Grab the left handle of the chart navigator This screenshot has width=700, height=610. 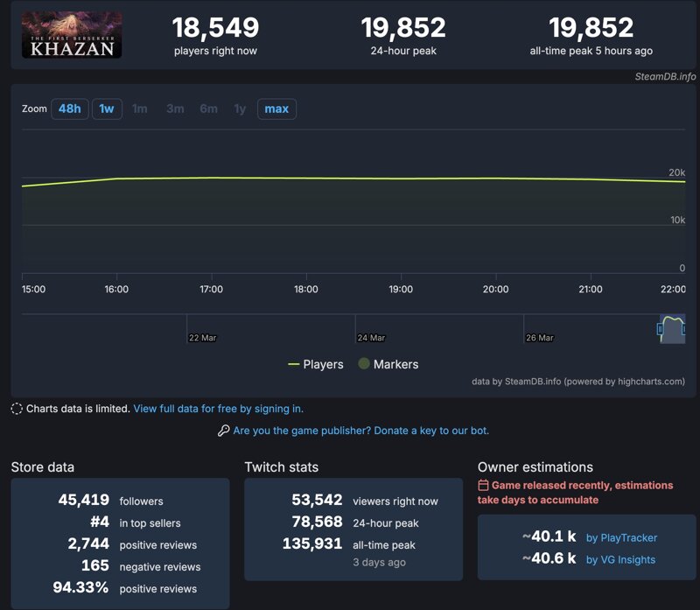(660, 330)
